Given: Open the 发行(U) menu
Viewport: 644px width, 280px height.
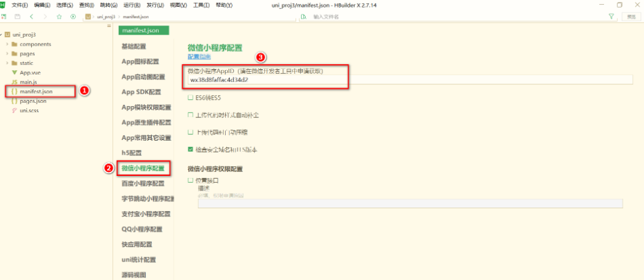Looking at the screenshot, I should click(155, 6).
